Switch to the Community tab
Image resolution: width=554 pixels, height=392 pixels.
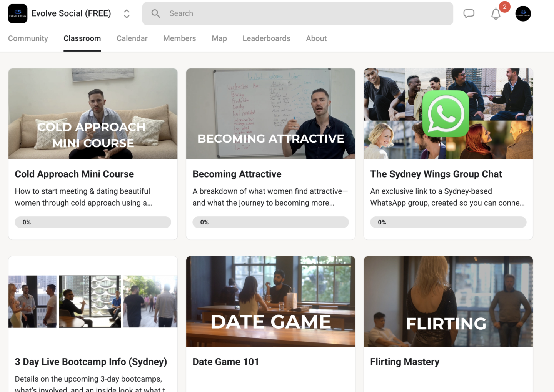(x=28, y=38)
